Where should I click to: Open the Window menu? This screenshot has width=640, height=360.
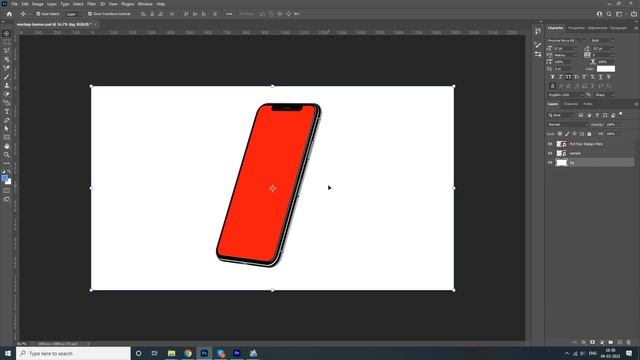[x=145, y=4]
